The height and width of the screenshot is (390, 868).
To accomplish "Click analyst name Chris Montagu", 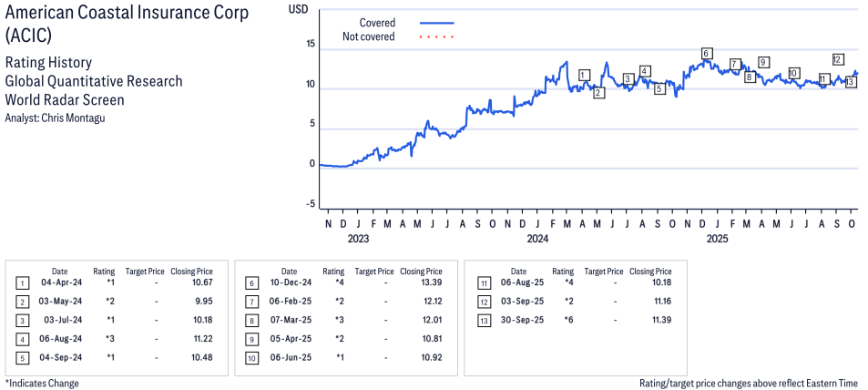I will [69, 118].
